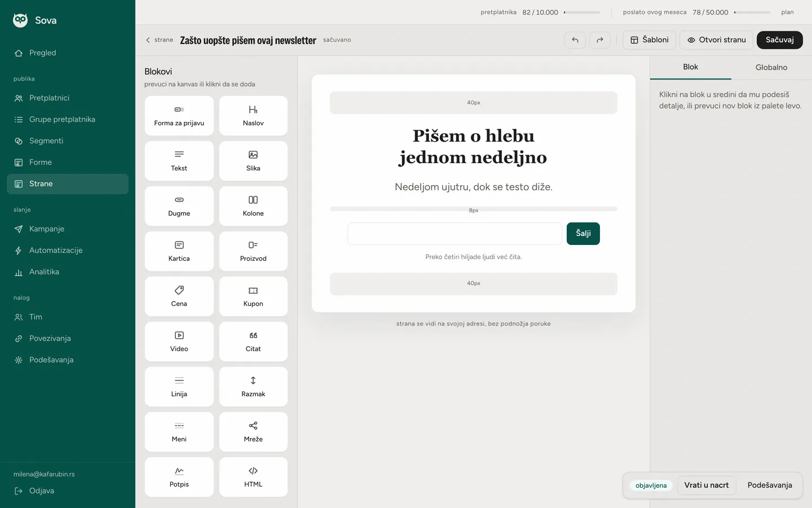Select the heading "Pišem o hlebu jednom nedeljno"
This screenshot has width=812, height=508.
(474, 147)
